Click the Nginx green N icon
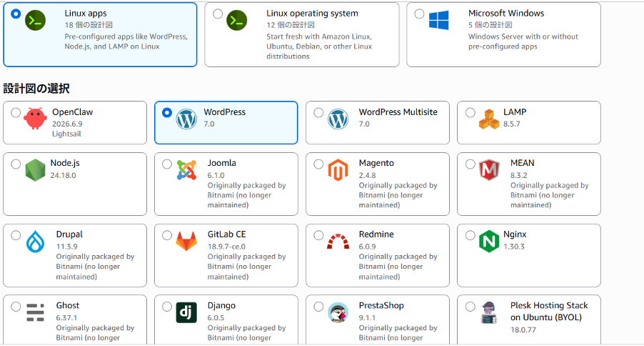644x346 pixels. pos(489,241)
